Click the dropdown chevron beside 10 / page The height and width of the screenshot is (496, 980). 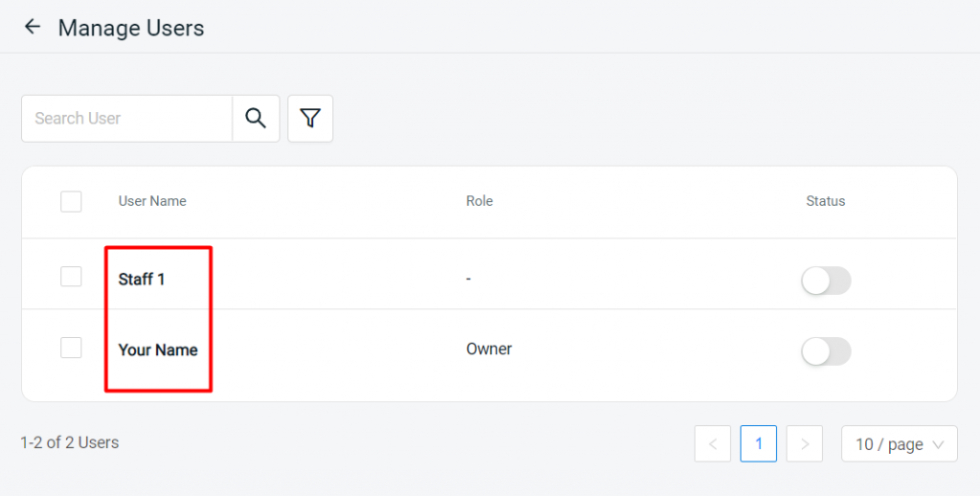tap(938, 444)
